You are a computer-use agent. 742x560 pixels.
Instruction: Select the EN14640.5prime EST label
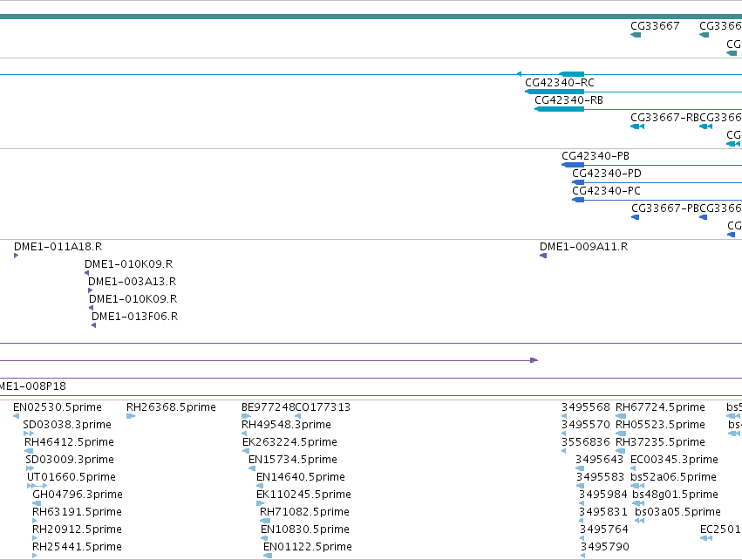point(301,476)
